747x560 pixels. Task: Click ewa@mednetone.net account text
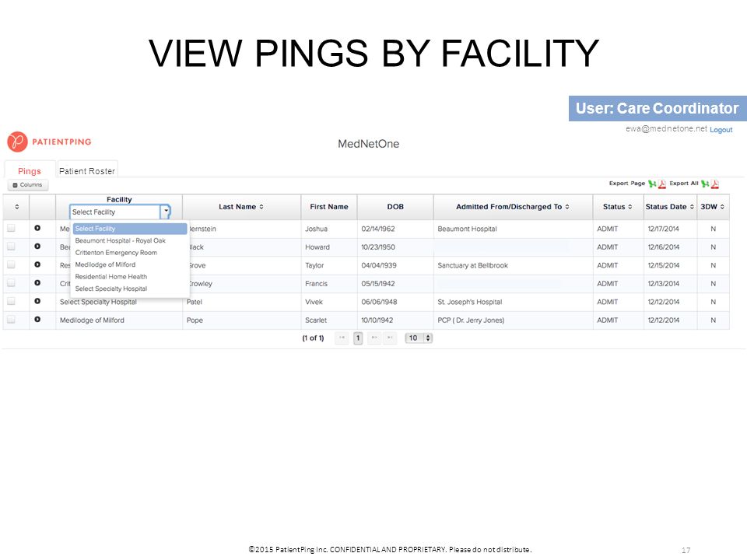[667, 128]
